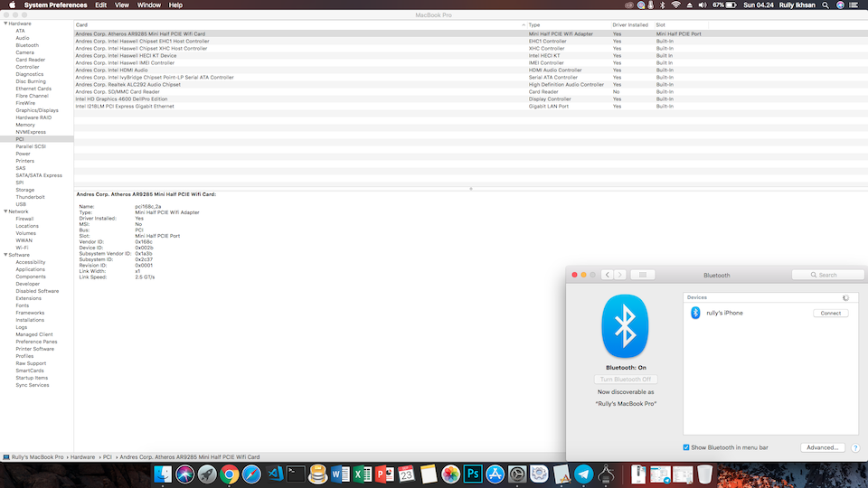This screenshot has height=488, width=868.
Task: Open Bluetooth Advanced options
Action: click(823, 447)
